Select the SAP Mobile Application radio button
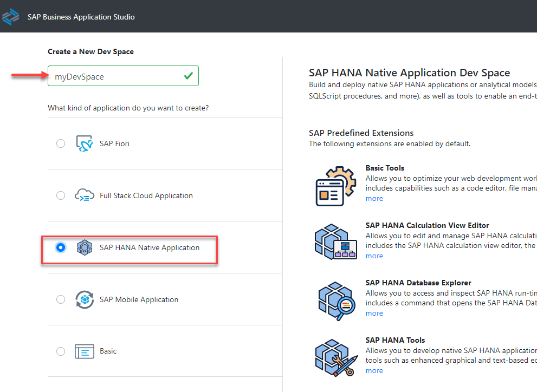The height and width of the screenshot is (392, 537). 61,299
